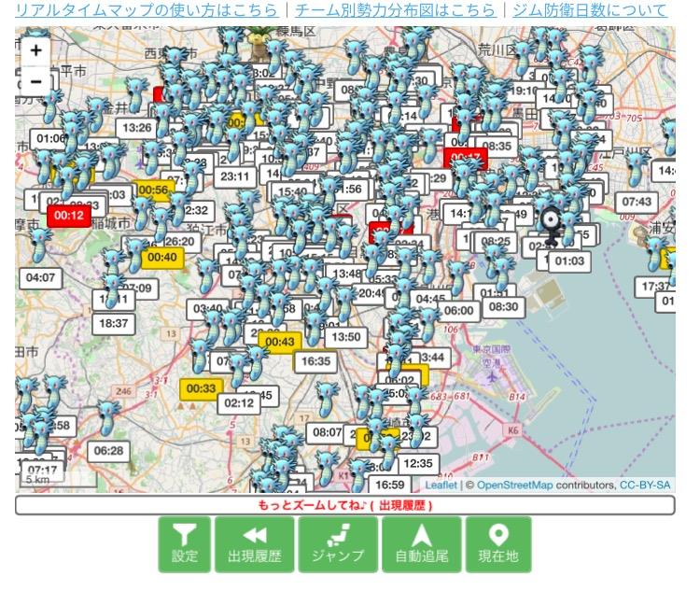The width and height of the screenshot is (700, 591).
Task: Select Horsea marker above 04:07 label
Action: [x=40, y=245]
